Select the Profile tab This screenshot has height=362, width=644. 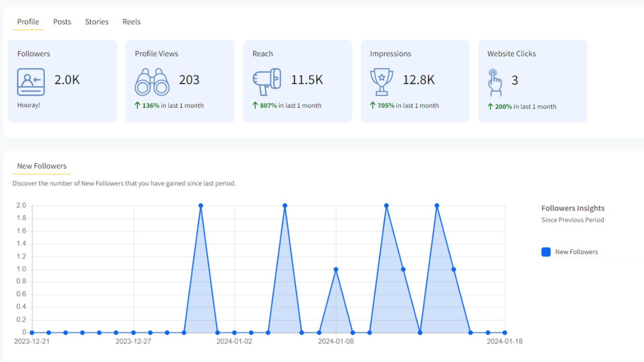[x=28, y=22]
